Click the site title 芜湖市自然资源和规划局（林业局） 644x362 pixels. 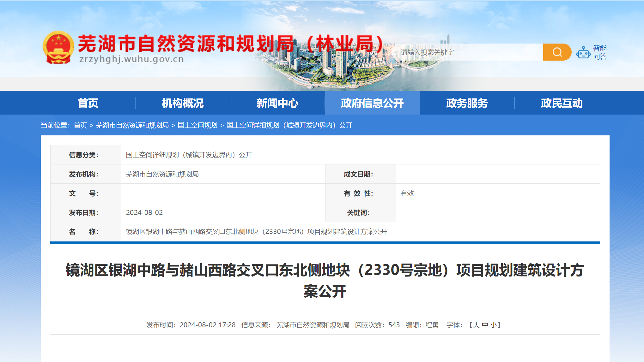tap(231, 44)
